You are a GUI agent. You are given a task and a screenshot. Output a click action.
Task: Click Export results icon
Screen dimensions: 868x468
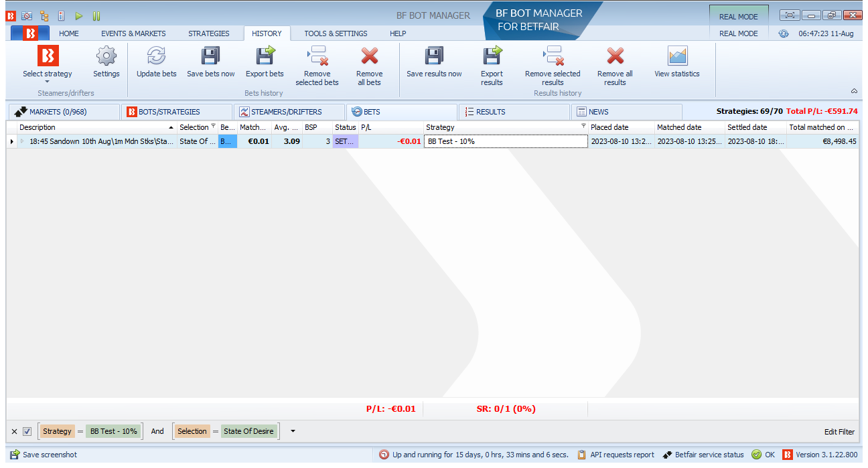point(492,56)
